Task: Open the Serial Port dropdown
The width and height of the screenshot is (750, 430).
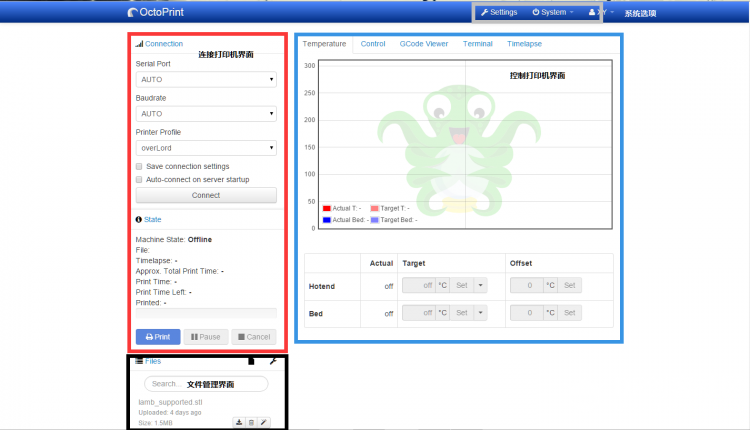Action: tap(206, 79)
